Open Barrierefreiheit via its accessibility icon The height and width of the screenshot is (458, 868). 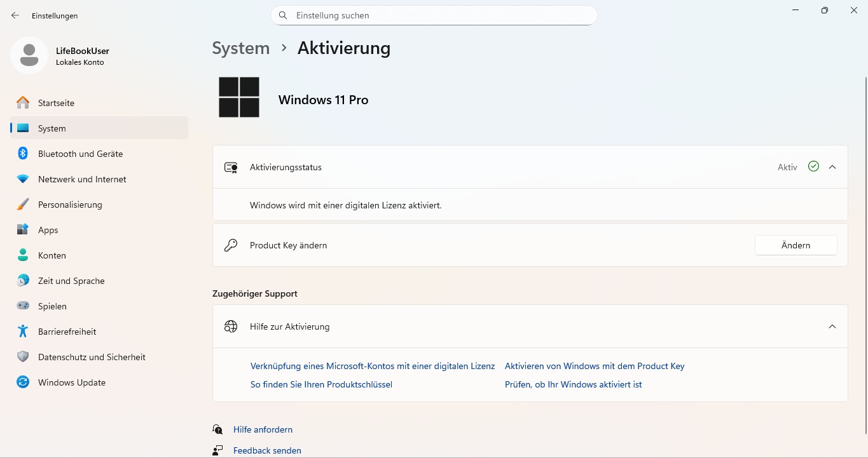pos(23,332)
